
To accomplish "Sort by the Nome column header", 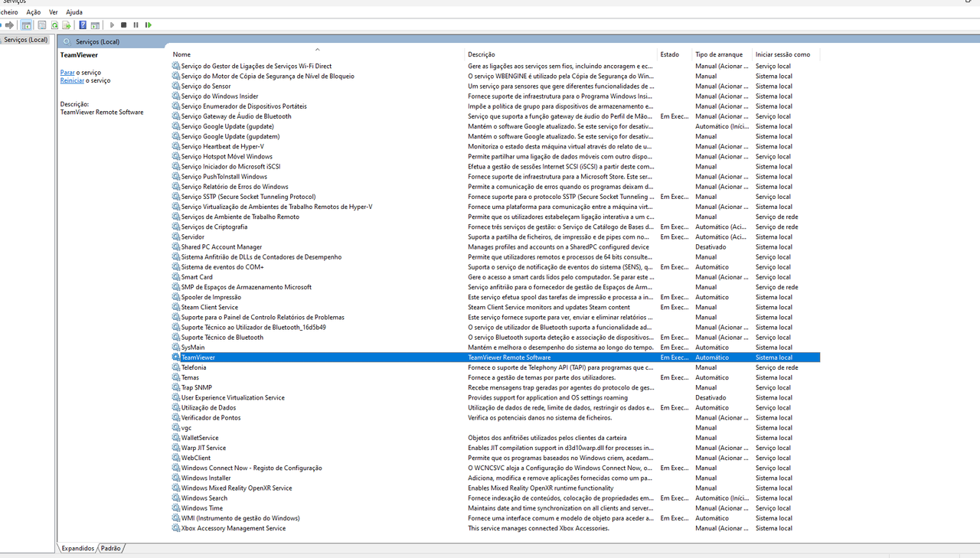I will (x=315, y=54).
